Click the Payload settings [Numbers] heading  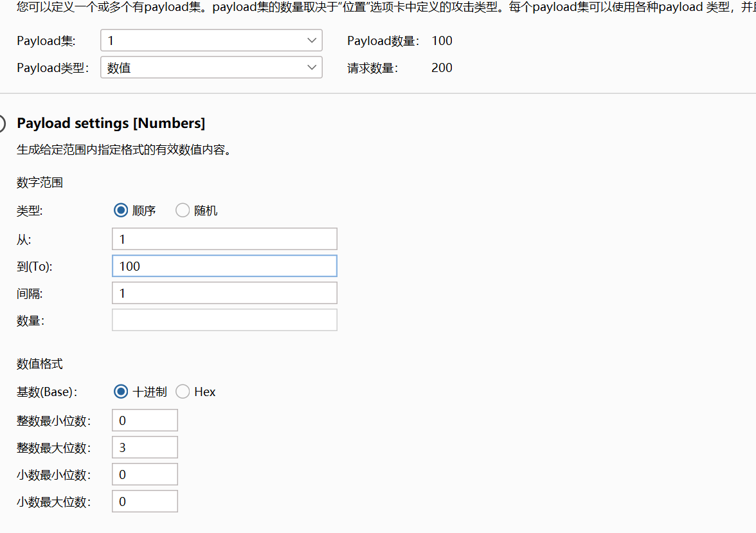[x=111, y=123]
